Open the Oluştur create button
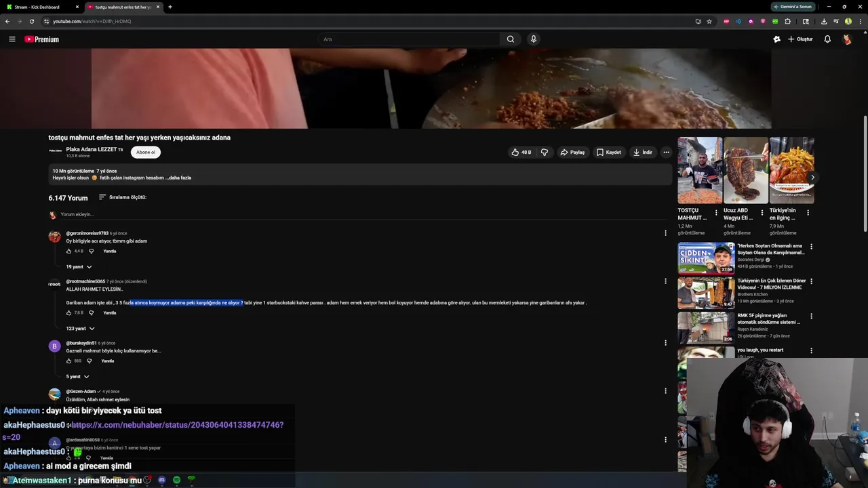 [x=800, y=39]
